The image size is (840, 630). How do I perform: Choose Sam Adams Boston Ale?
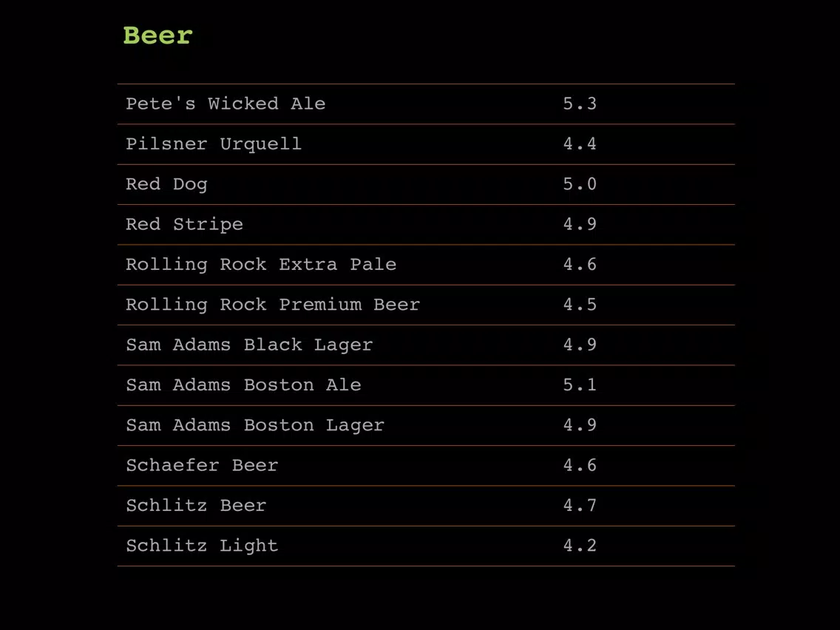click(x=426, y=385)
